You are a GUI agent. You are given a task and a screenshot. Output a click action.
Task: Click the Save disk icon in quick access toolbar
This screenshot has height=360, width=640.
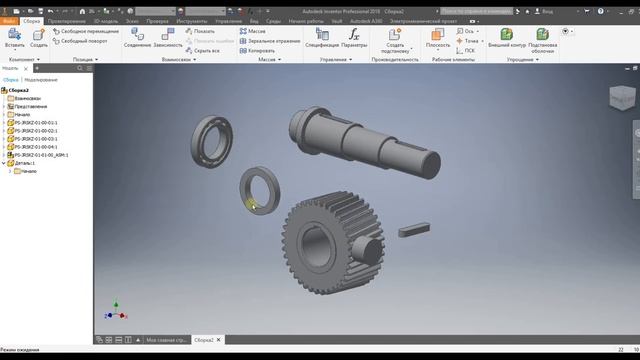[x=40, y=11]
